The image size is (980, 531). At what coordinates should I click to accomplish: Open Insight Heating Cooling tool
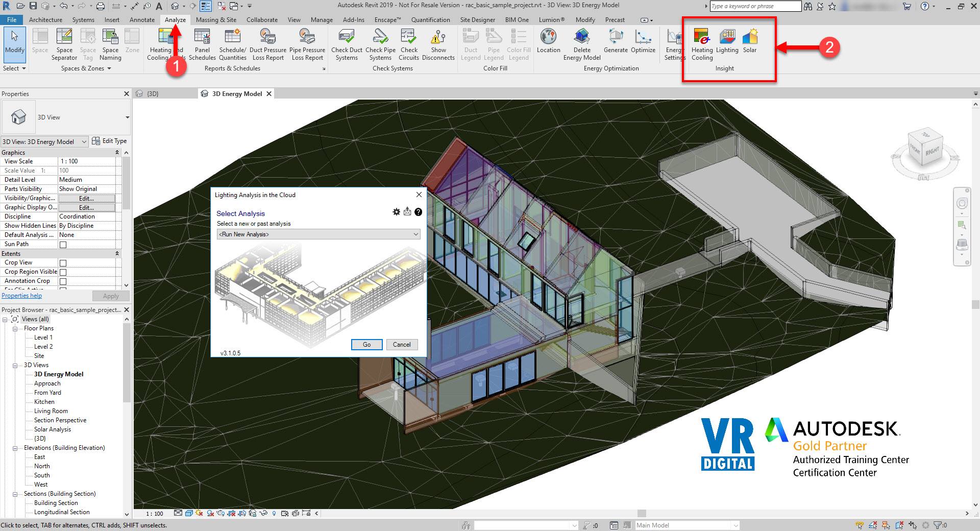coord(702,45)
